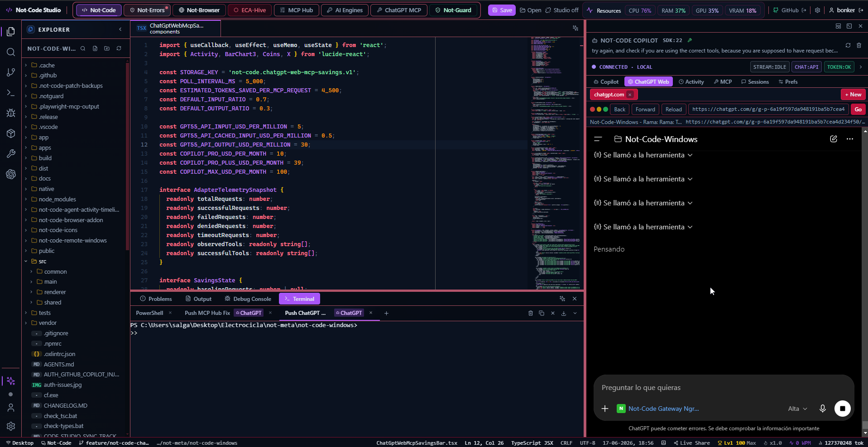Open the Debug Console panel tab
This screenshot has width=868, height=447.
[x=248, y=299]
